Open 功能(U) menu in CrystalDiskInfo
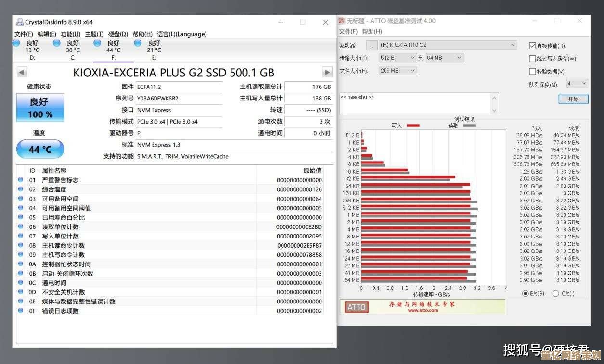The height and width of the screenshot is (364, 604). coord(70,34)
